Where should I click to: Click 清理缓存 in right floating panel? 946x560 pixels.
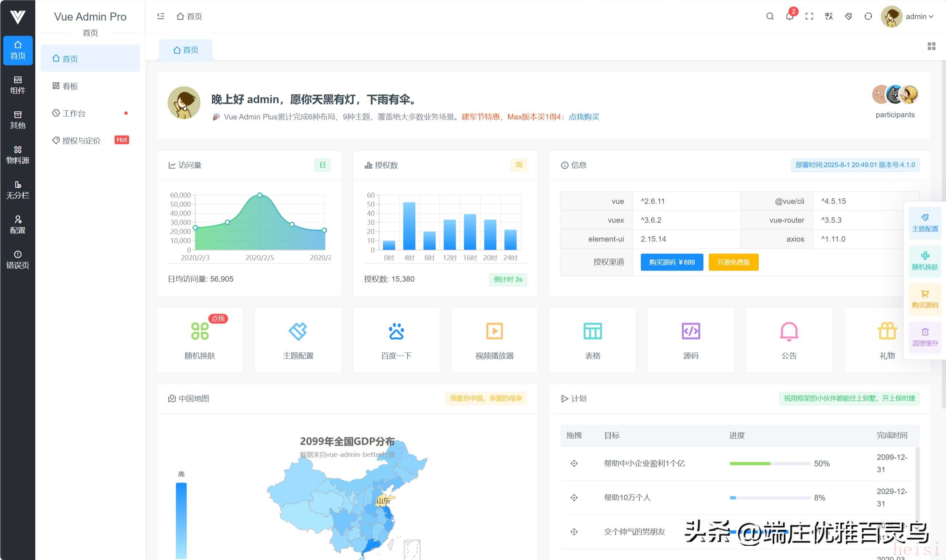point(925,337)
